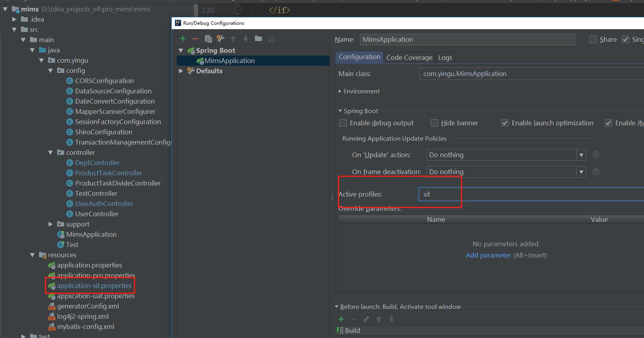Move configuration up in list toolbar
Viewport: 644px width, 338px height.
pyautogui.click(x=233, y=39)
